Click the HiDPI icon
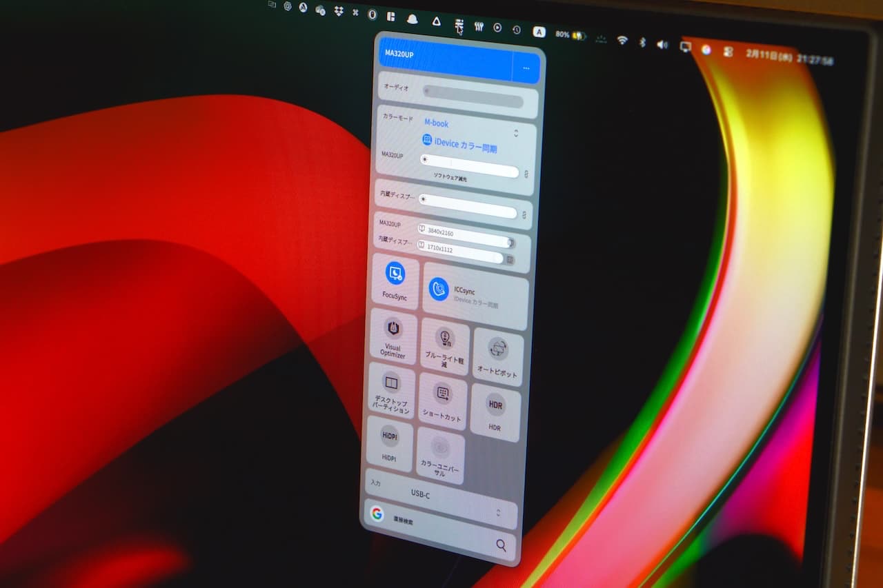883x588 pixels. click(390, 436)
